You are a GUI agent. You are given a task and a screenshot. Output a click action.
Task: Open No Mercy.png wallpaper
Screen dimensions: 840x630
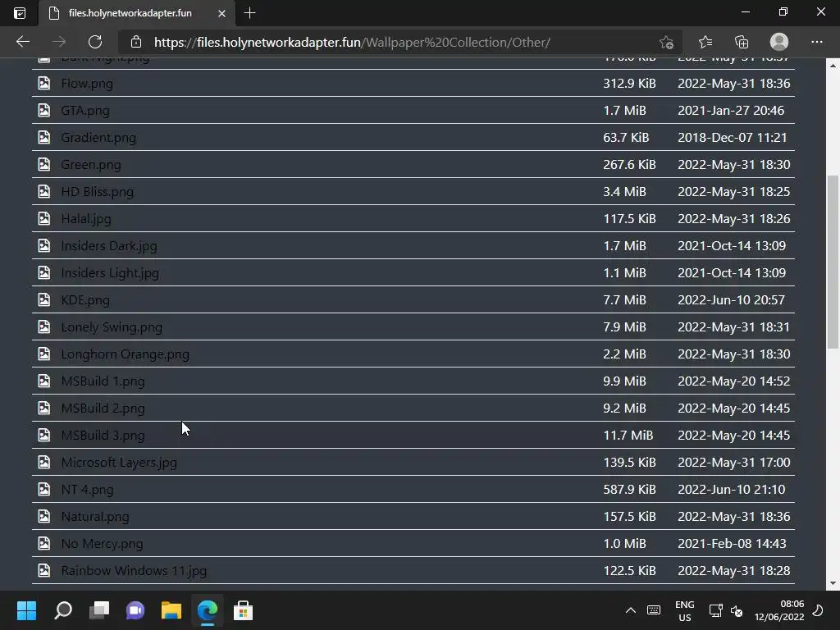102,544
